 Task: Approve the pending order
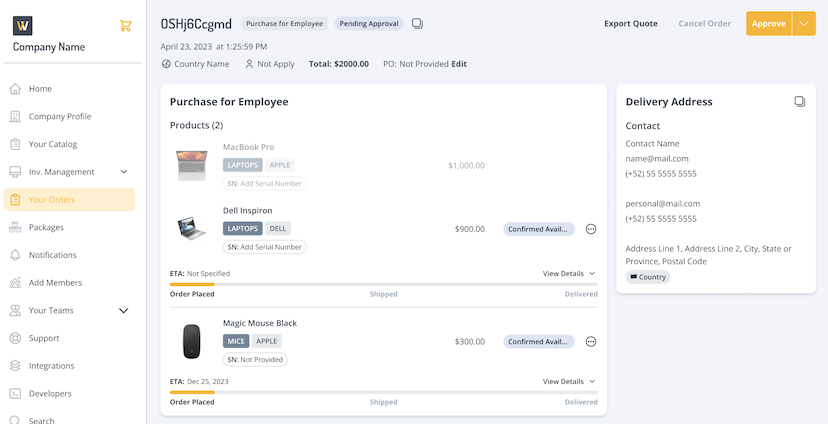coord(768,24)
